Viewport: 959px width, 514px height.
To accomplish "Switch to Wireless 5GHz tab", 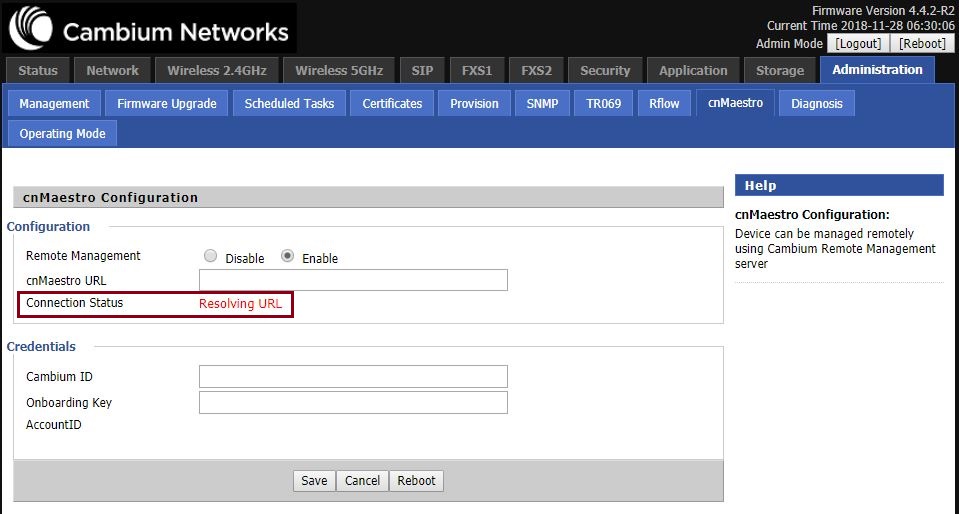I will coord(339,70).
